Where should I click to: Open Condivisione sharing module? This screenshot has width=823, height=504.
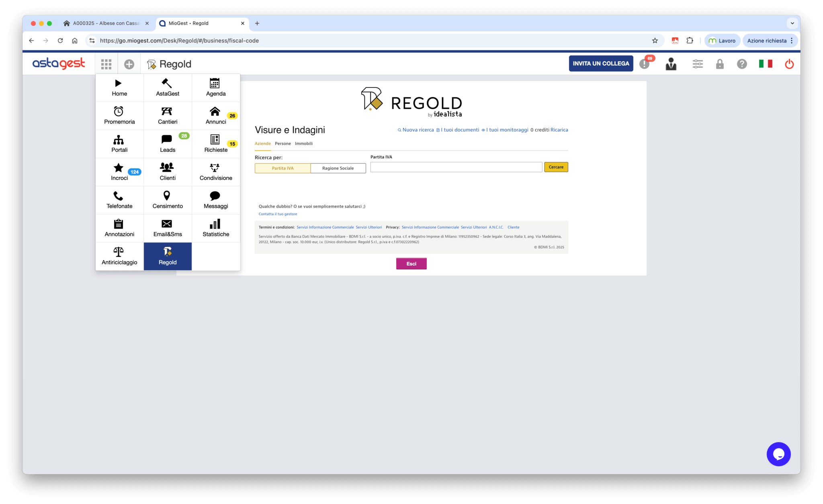216,172
